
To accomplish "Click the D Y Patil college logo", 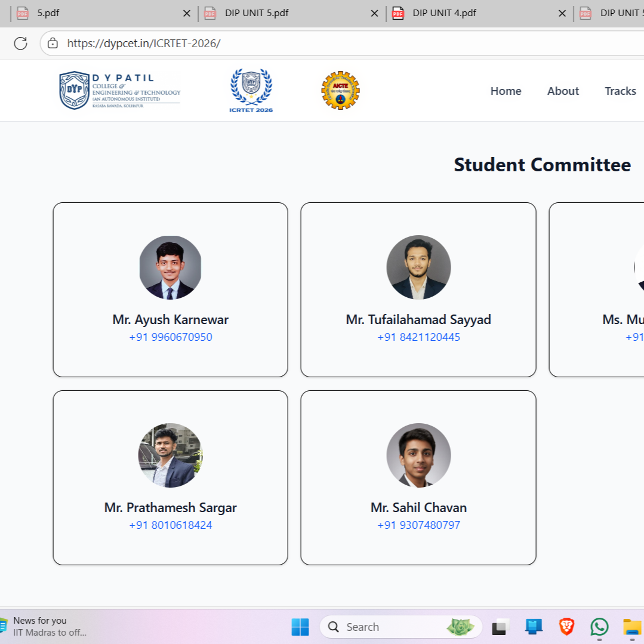I will pos(118,90).
